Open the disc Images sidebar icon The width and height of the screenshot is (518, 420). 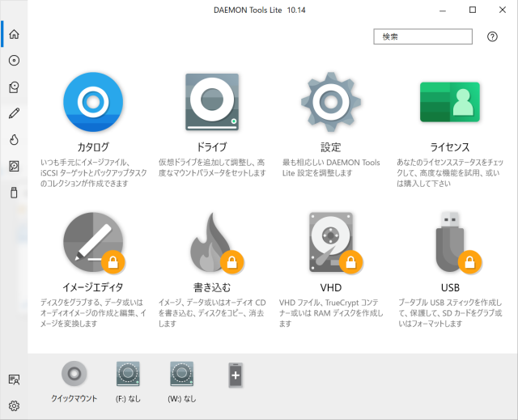pyautogui.click(x=14, y=61)
